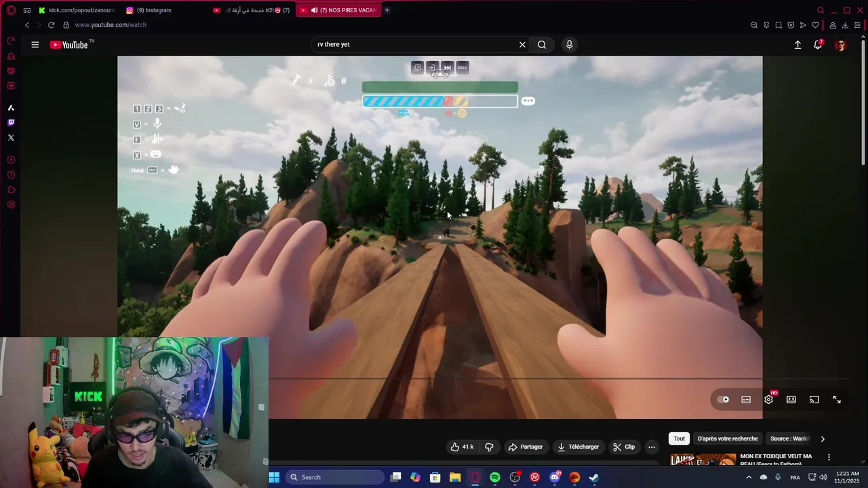Screen dimensions: 868x488
Task: Open the video player settings gear
Action: coord(768,400)
